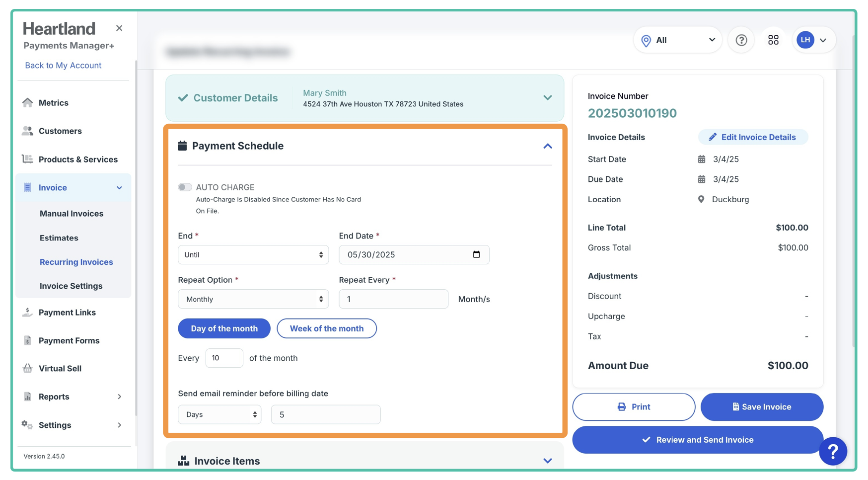Open the All locations dropdown
This screenshot has height=480, width=868.
click(x=677, y=40)
